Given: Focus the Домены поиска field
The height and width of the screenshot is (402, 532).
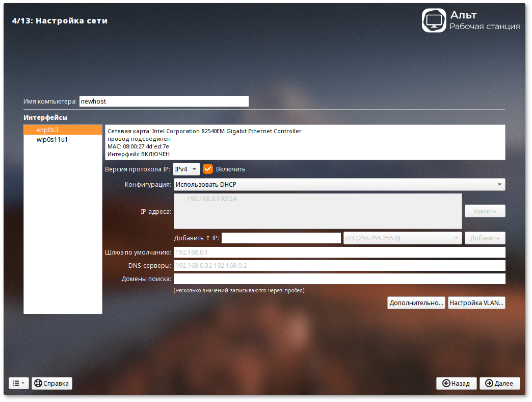Looking at the screenshot, I should 339,279.
